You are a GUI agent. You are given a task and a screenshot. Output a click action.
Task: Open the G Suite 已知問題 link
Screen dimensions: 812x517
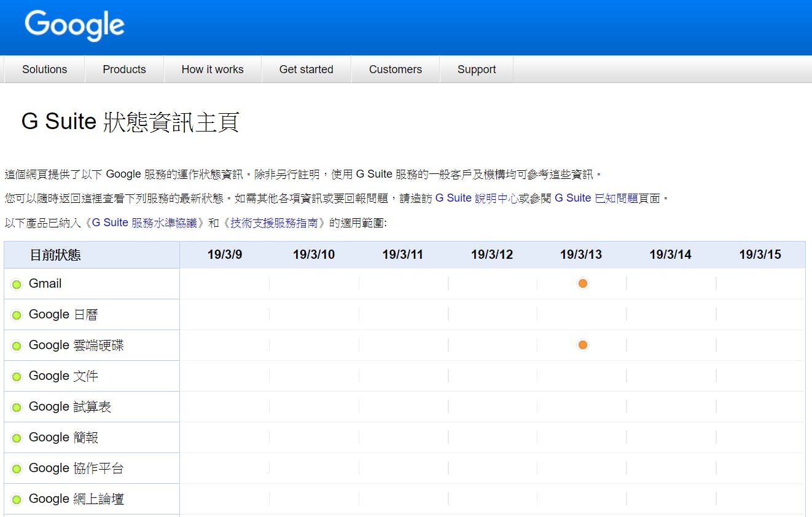[596, 198]
